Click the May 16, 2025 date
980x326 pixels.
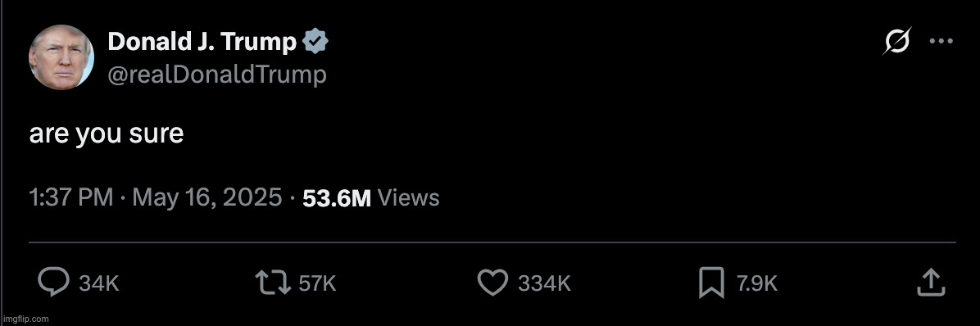(x=206, y=198)
